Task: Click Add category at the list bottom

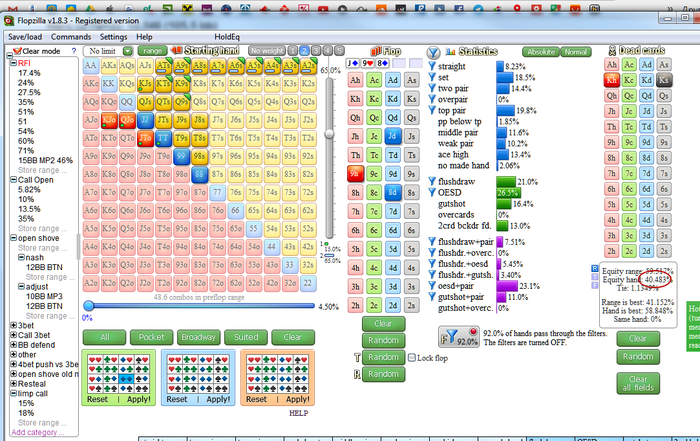Action: [38, 432]
